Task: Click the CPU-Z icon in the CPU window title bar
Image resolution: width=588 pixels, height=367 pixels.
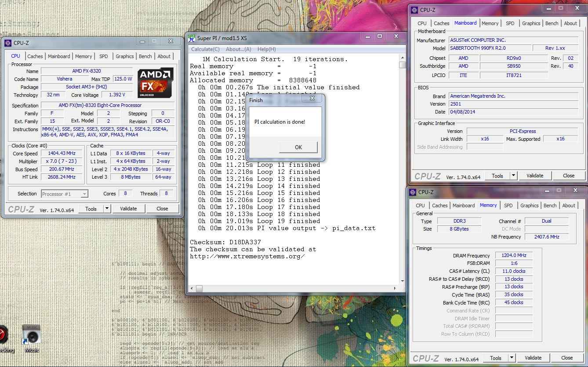Action: coord(8,43)
